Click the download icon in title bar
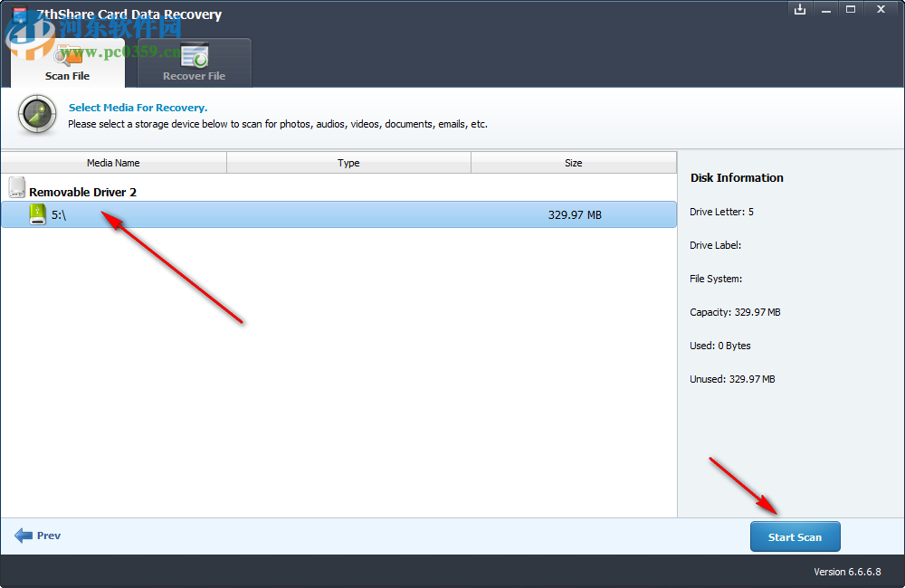 pos(799,9)
